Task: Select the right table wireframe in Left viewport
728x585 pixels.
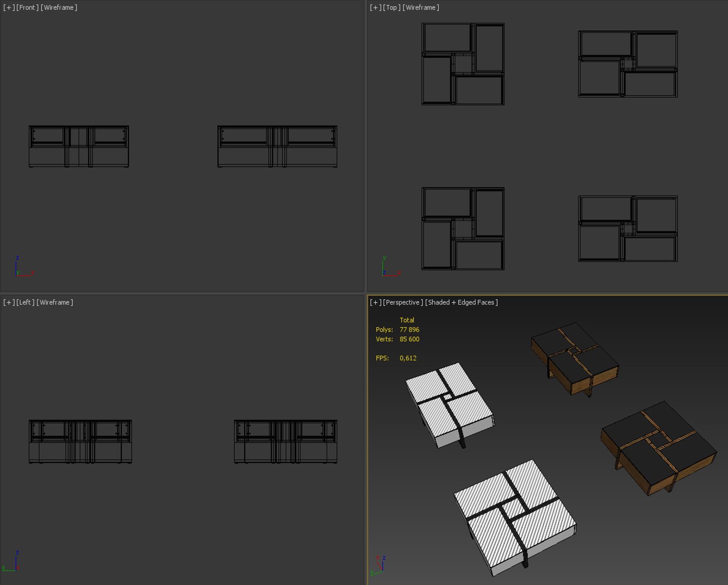Action: [285, 441]
